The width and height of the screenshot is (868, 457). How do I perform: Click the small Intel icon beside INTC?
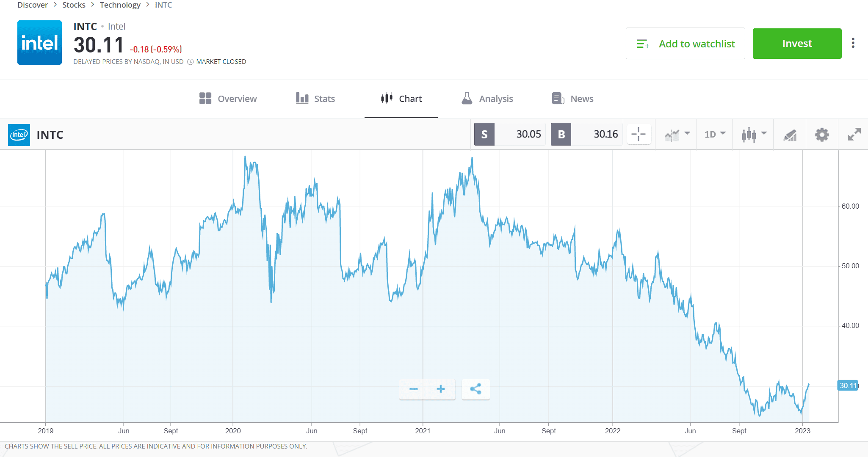pyautogui.click(x=19, y=135)
